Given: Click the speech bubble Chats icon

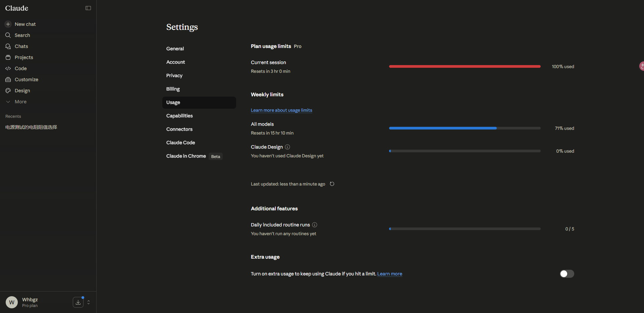Looking at the screenshot, I should pyautogui.click(x=8, y=46).
